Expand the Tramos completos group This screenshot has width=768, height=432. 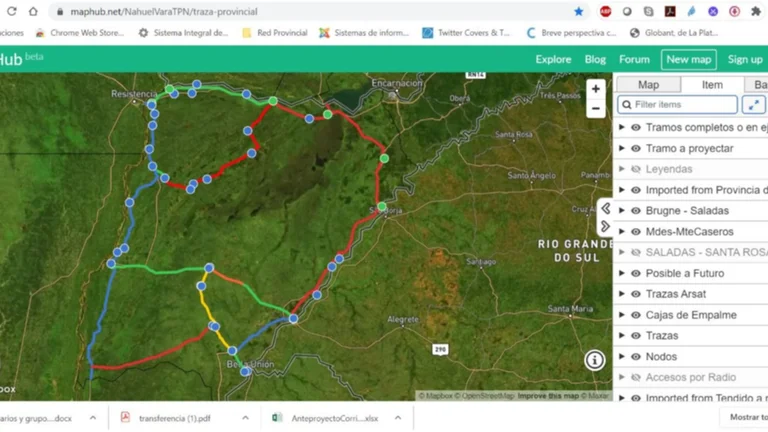[x=622, y=127]
